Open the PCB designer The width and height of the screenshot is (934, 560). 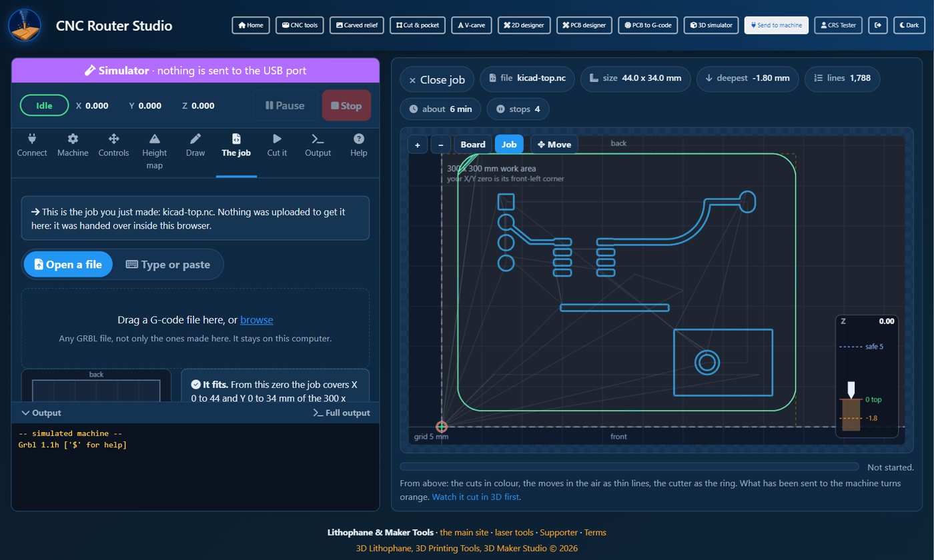tap(584, 25)
